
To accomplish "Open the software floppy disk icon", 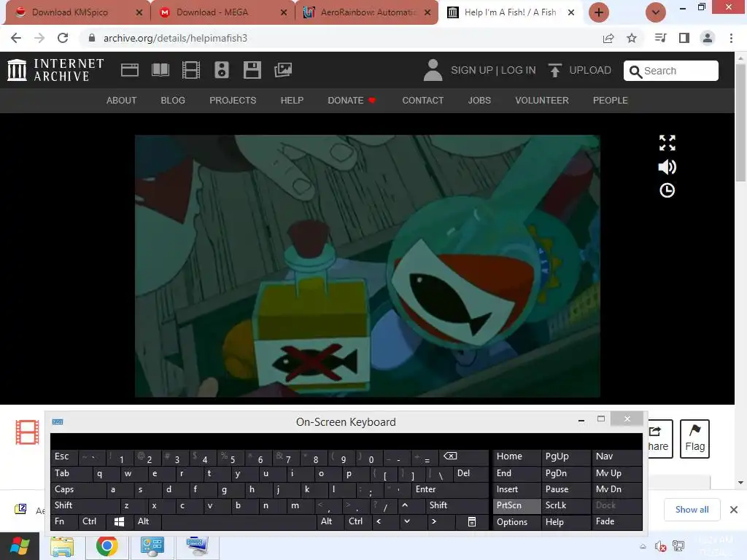I will (x=252, y=70).
